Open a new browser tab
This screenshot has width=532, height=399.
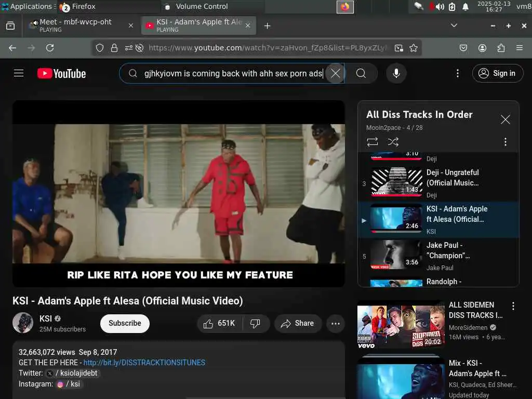click(x=267, y=26)
